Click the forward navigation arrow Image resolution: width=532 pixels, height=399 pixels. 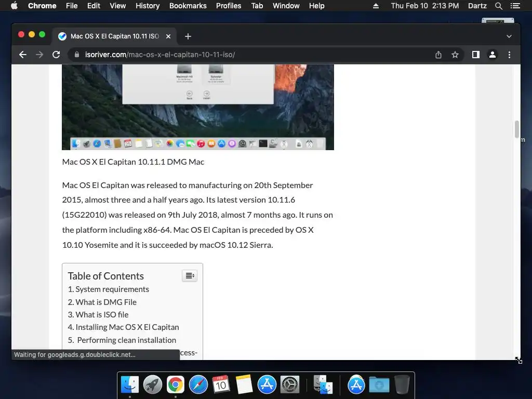[x=39, y=55]
